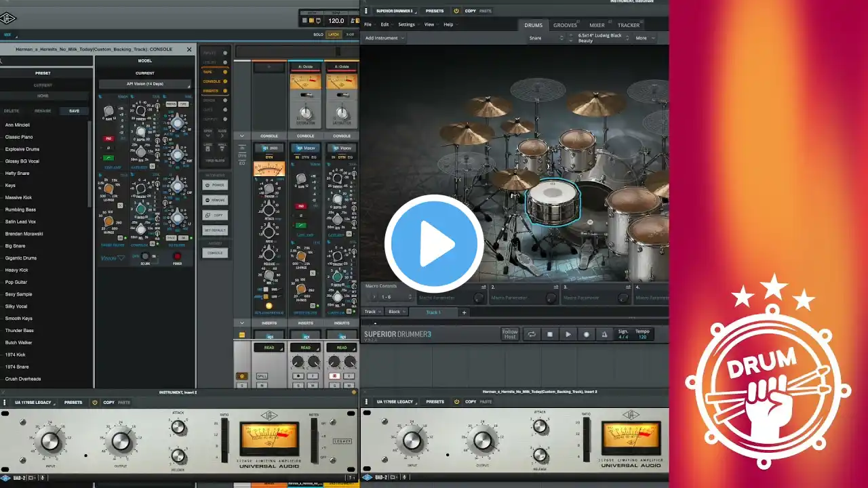Viewport: 868px width, 488px height.
Task: Switch to the Grooves tab
Action: click(x=565, y=25)
